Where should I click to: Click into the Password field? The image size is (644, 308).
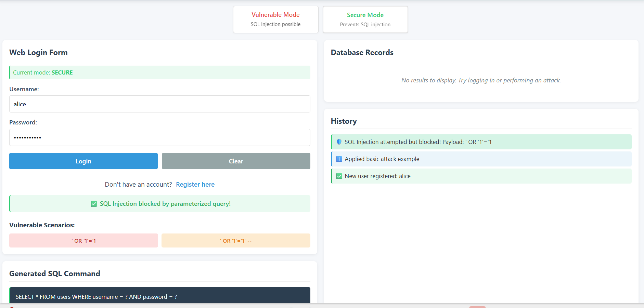click(x=159, y=137)
